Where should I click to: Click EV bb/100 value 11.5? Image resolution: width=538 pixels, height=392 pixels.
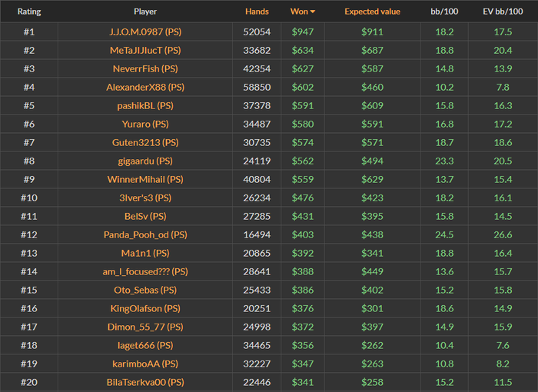coord(503,382)
